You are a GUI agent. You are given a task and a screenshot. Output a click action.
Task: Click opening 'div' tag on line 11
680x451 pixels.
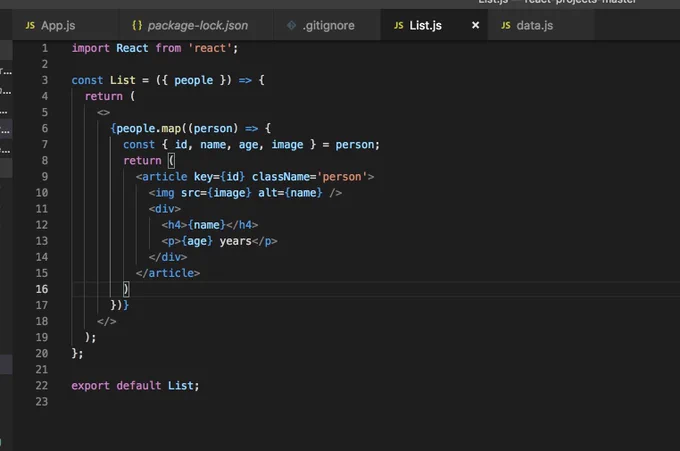(164, 209)
